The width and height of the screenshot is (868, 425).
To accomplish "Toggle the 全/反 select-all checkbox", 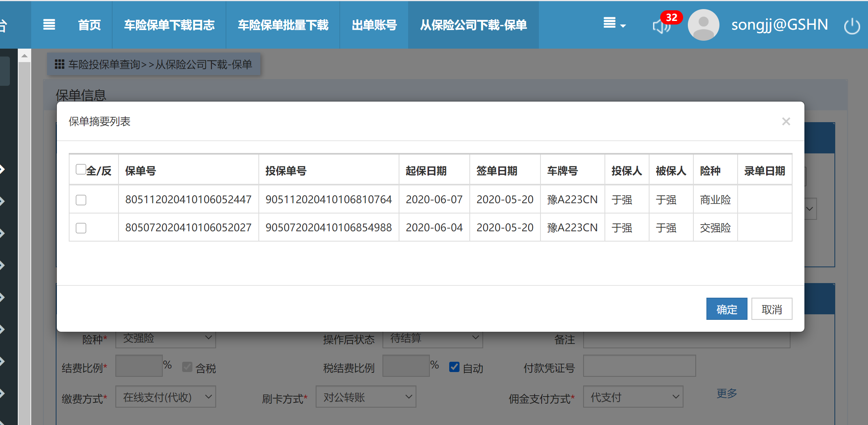I will point(81,169).
